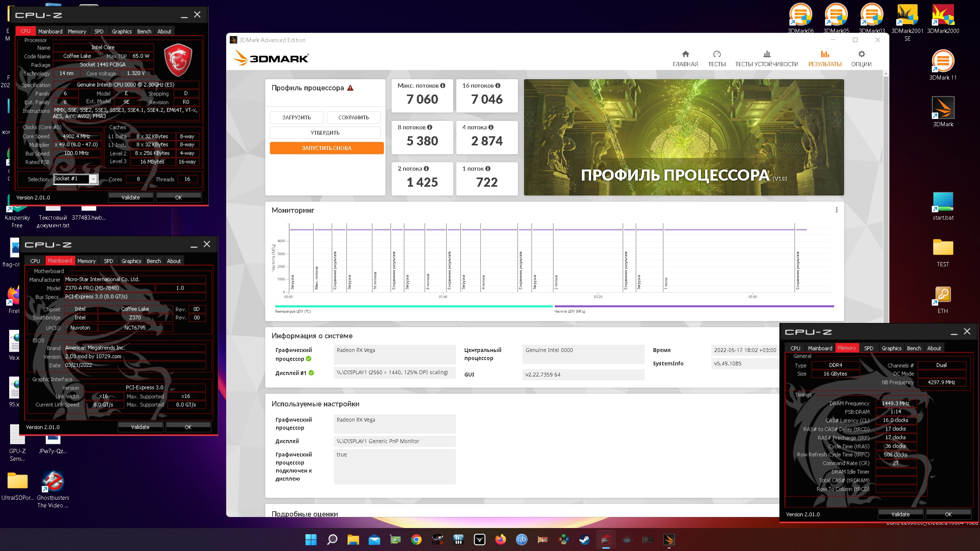Click the 7 060 Макс. потоков score
The image size is (980, 551).
[422, 99]
